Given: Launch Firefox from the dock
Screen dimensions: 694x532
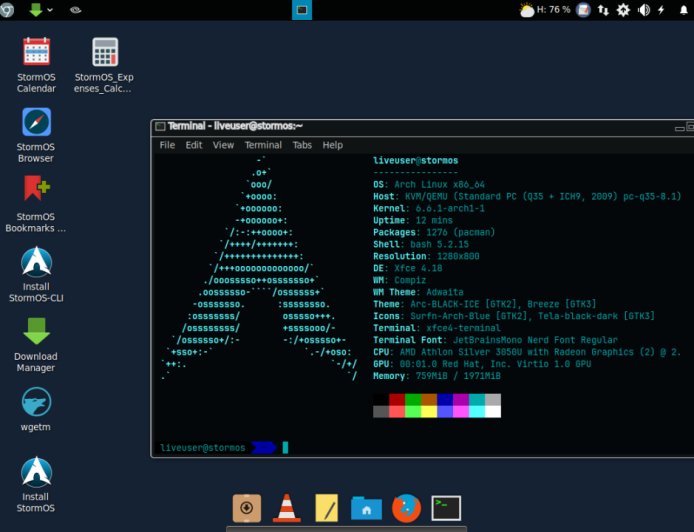Looking at the screenshot, I should (406, 508).
